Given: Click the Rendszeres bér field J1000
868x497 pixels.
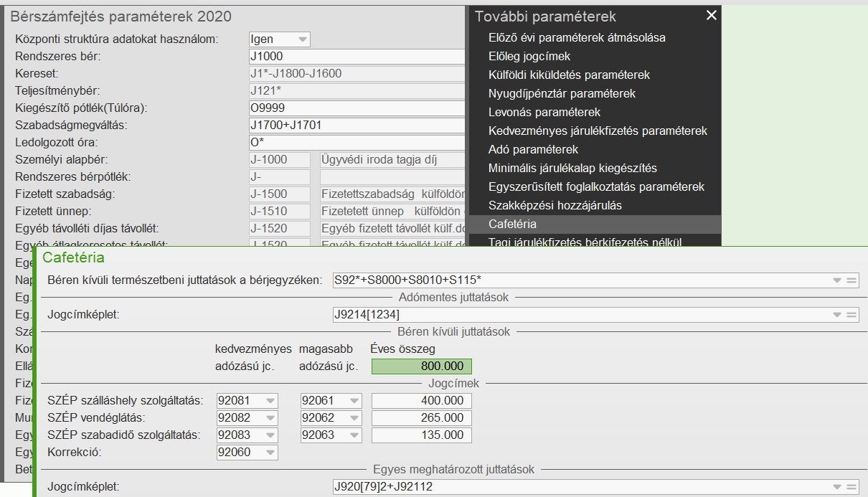Looking at the screenshot, I should click(x=357, y=57).
